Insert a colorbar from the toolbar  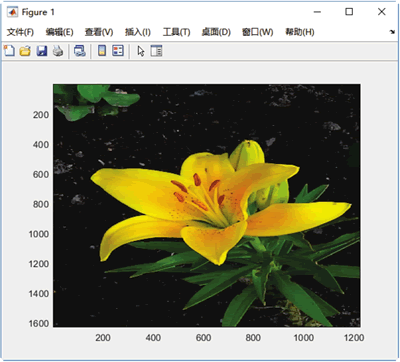click(102, 51)
